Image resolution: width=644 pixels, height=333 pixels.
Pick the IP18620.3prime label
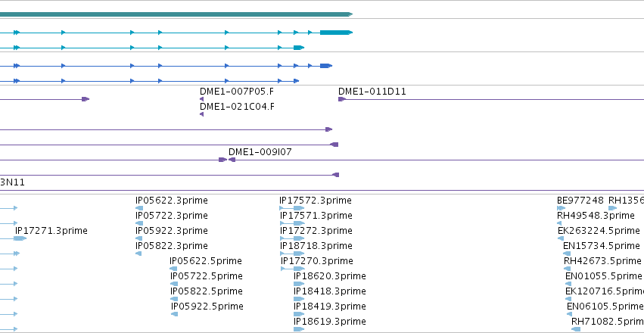[330, 276]
